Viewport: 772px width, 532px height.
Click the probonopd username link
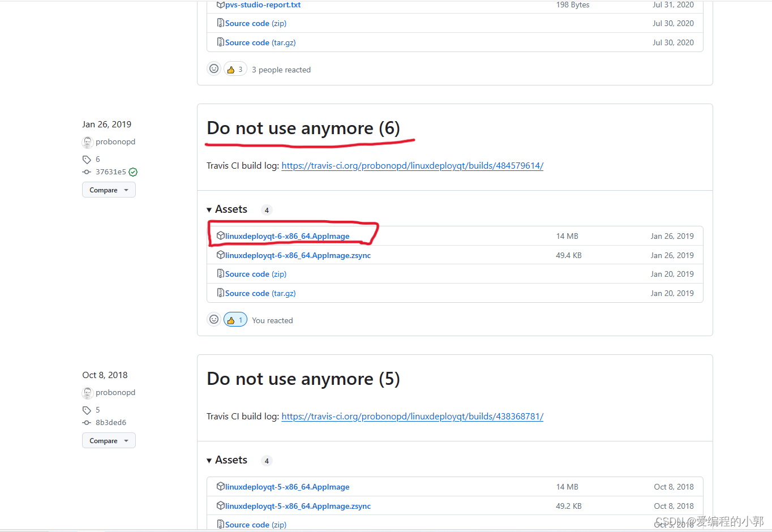pyautogui.click(x=115, y=141)
